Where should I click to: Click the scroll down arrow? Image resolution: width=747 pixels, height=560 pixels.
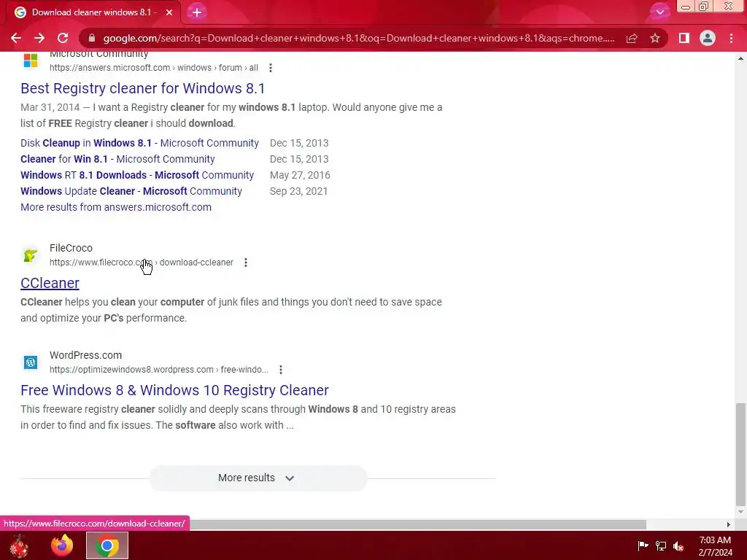[x=740, y=513]
